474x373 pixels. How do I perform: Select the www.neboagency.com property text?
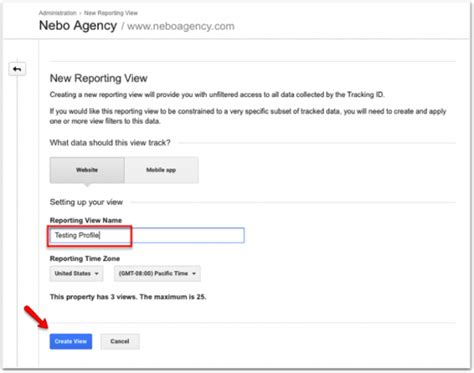[181, 26]
